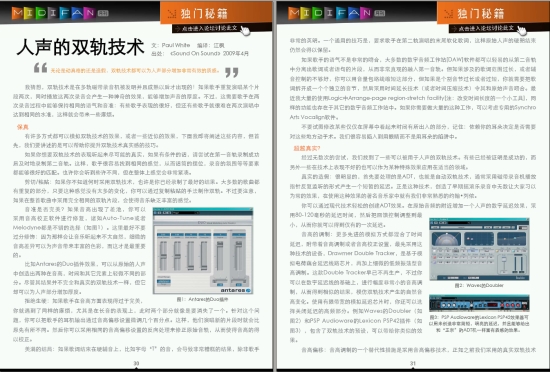Click page number 30 at the bottom
This screenshot has width=550, height=372.
(136, 363)
